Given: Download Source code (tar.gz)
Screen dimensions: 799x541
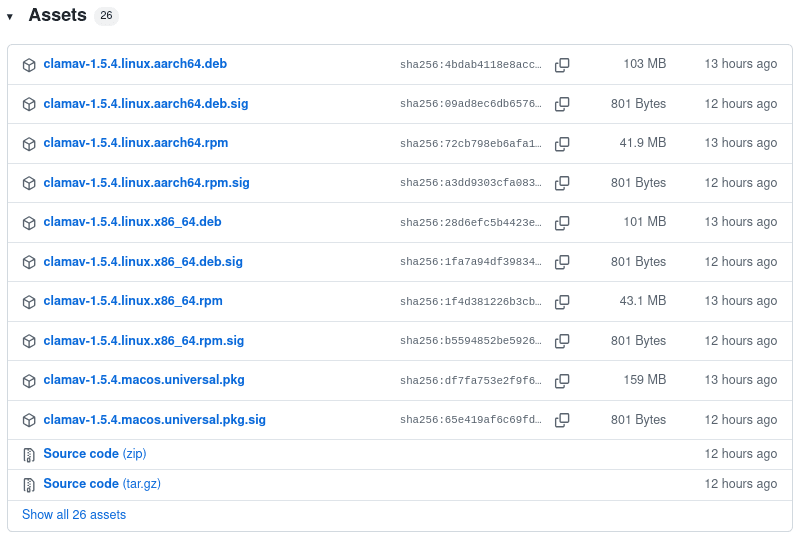Looking at the screenshot, I should (102, 483).
